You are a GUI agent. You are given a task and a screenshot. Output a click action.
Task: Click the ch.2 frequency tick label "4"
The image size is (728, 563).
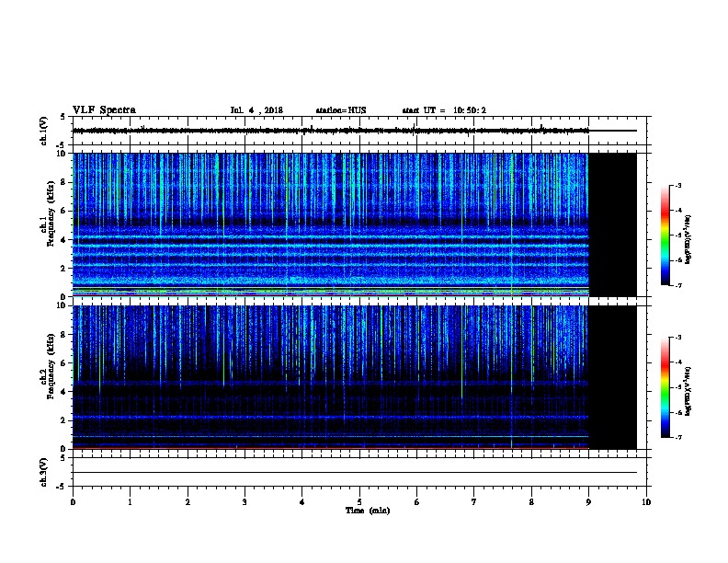[x=64, y=392]
